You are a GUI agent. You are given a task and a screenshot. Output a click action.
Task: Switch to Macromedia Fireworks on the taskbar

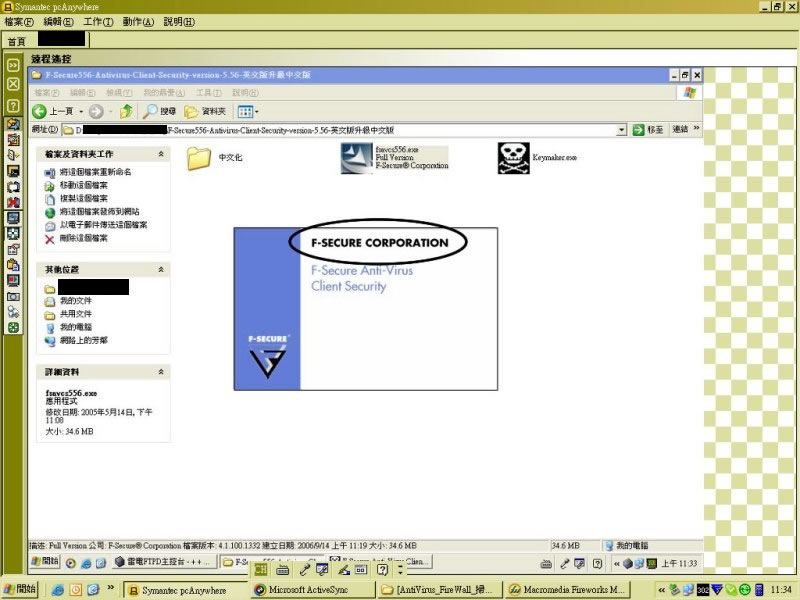(x=568, y=590)
